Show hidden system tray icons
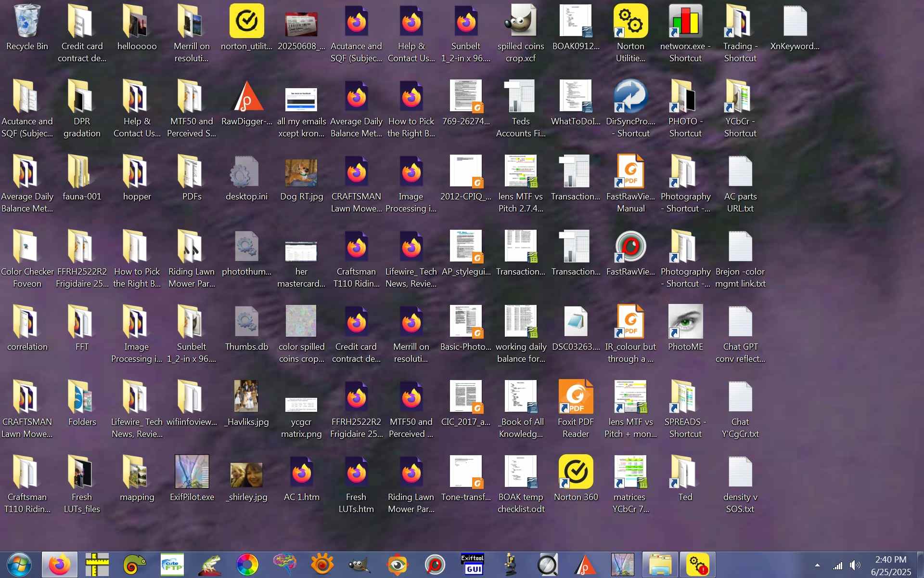The width and height of the screenshot is (924, 578). coord(817,565)
